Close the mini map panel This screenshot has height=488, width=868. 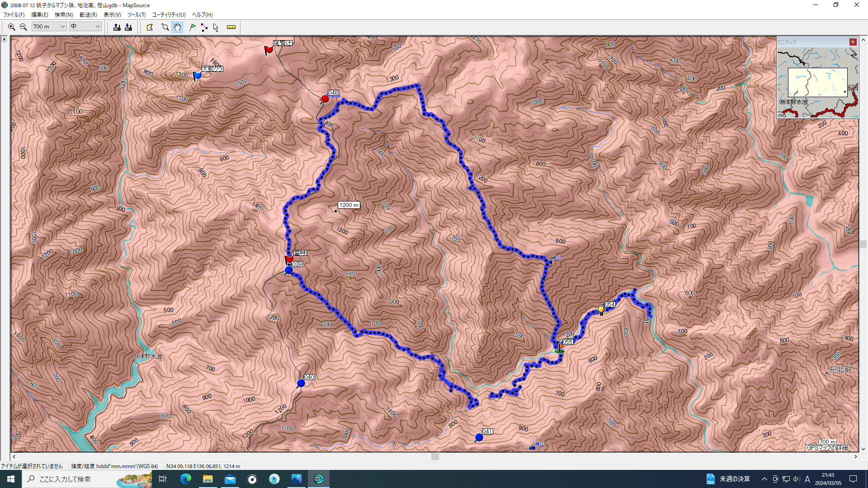point(853,42)
